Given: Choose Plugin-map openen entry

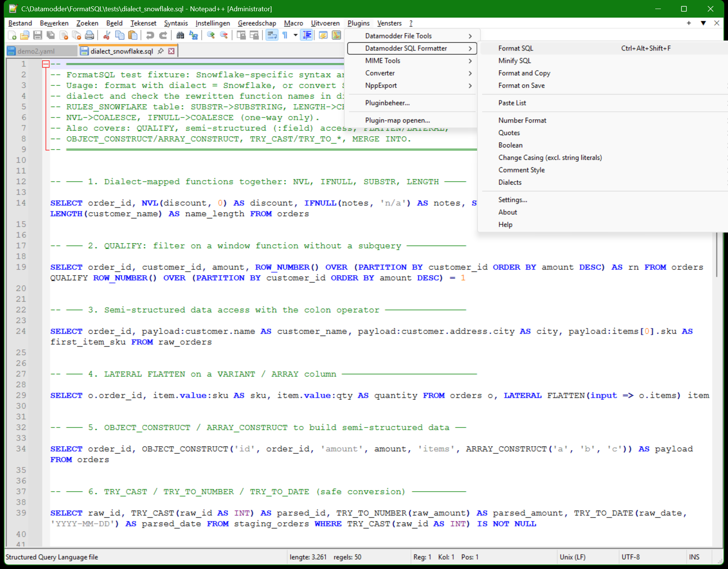Looking at the screenshot, I should tap(412, 120).
